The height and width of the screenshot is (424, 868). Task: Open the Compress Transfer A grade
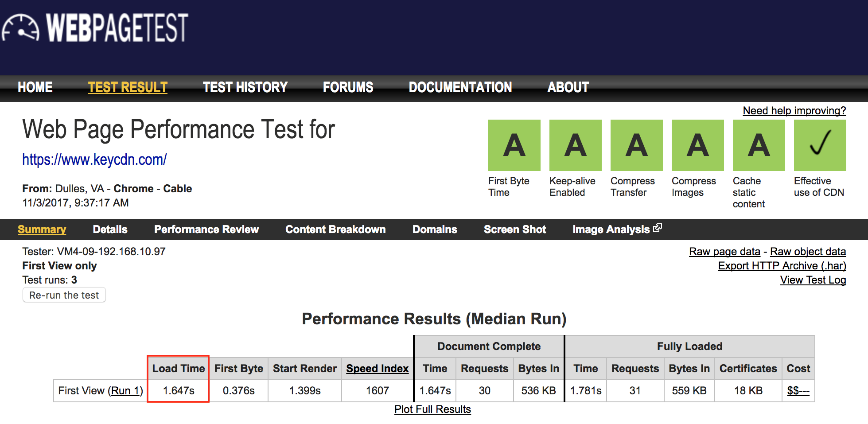(x=636, y=145)
